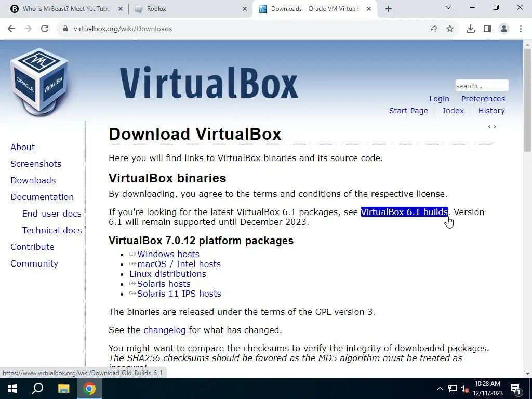Click the page vertical scrollbar thumb

[x=528, y=100]
